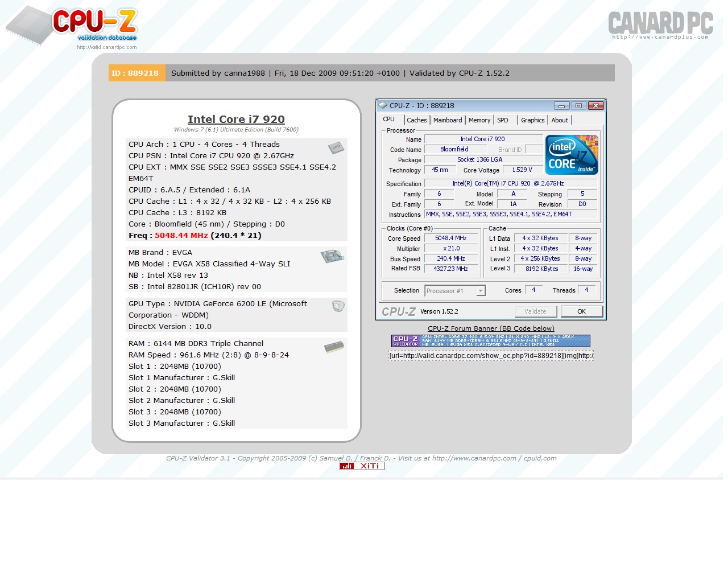Click the Core Speed 5048.4 MHz field

[x=451, y=238]
